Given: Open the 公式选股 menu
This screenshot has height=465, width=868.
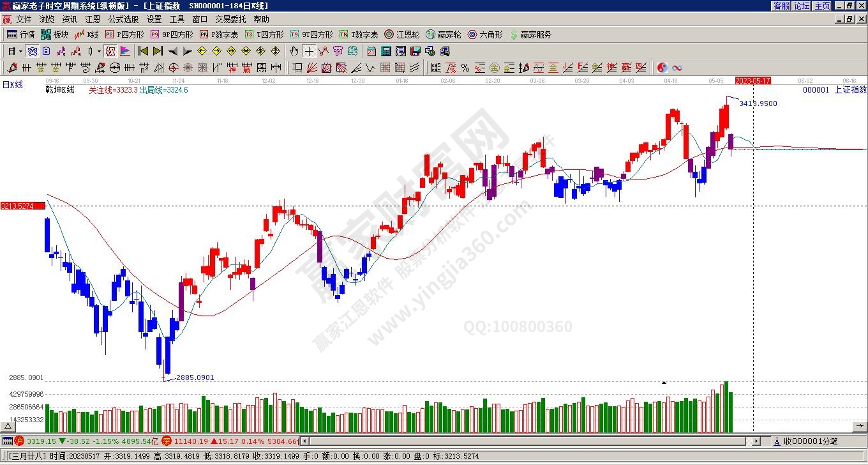Looking at the screenshot, I should [123, 20].
